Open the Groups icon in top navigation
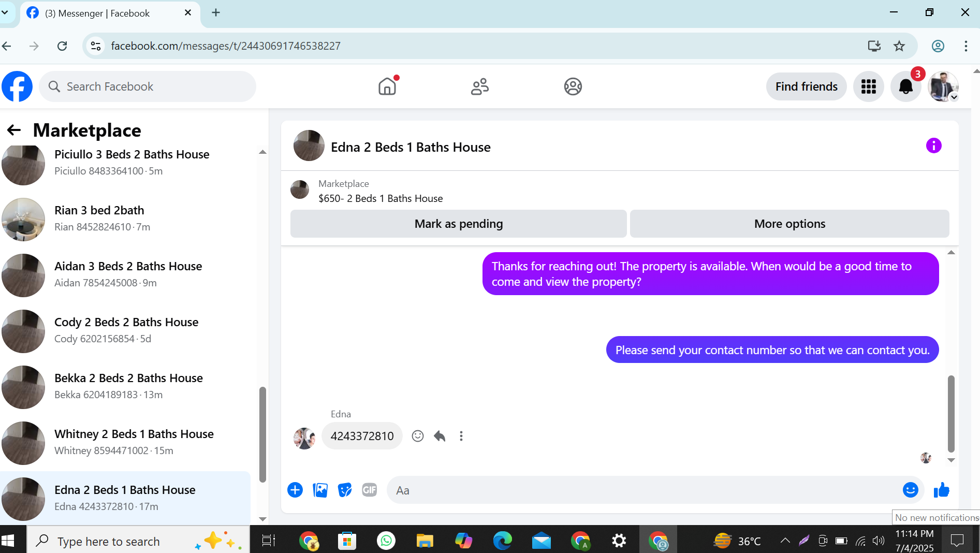 click(x=573, y=86)
